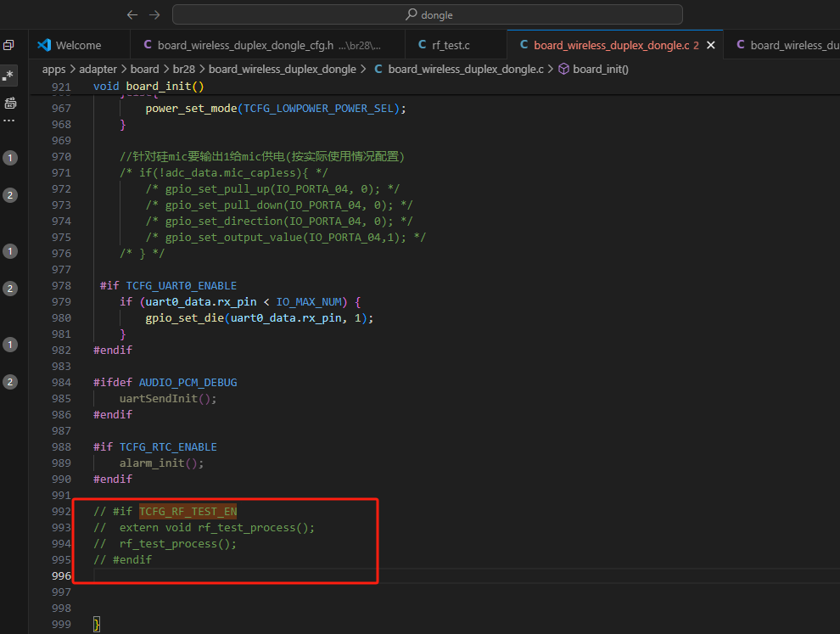840x634 pixels.
Task: Click gpio_set_output_value comment on line 975
Action: pyautogui.click(x=286, y=238)
